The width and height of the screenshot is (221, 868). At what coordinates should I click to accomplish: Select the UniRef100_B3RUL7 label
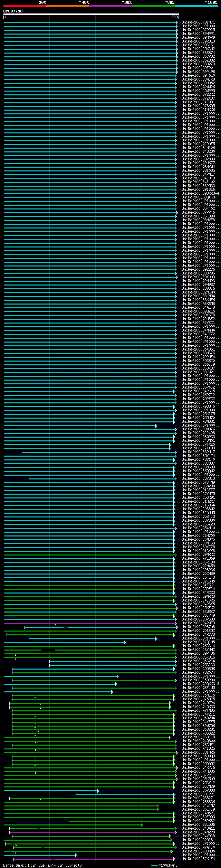pyautogui.click(x=198, y=452)
